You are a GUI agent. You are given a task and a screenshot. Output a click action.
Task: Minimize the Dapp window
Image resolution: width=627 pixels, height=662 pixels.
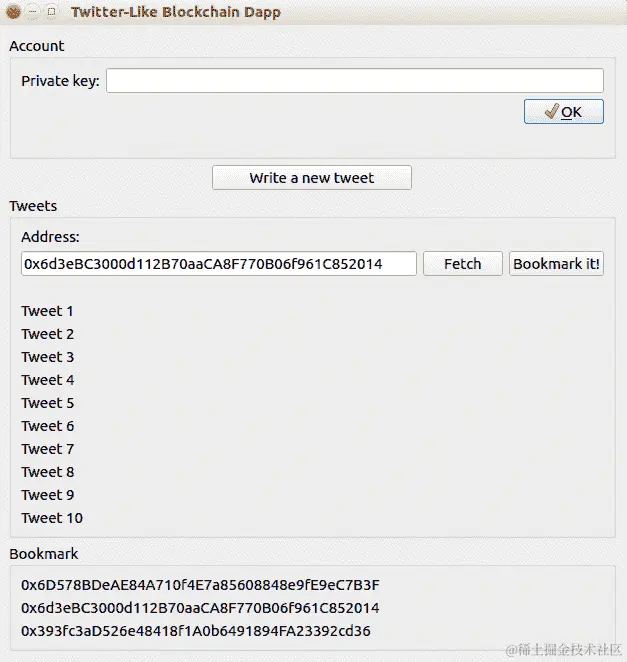pyautogui.click(x=33, y=12)
